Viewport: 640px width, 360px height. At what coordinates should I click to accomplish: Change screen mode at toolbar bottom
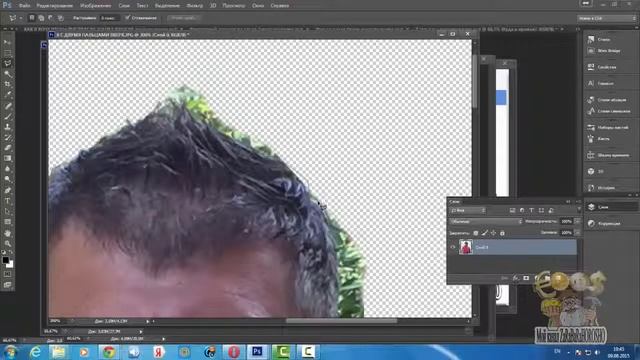point(7,284)
